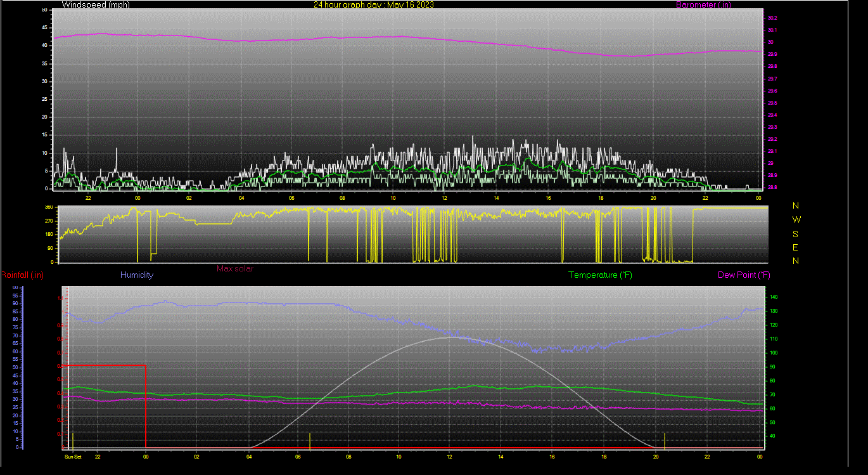Click the yellow sunrise marker near 06 hours

point(309,440)
